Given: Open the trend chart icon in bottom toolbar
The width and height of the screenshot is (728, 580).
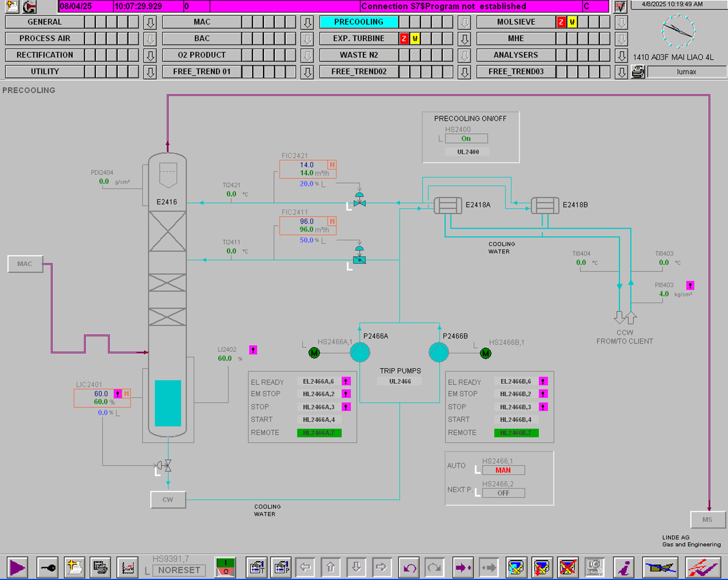Looking at the screenshot, I should 127,568.
